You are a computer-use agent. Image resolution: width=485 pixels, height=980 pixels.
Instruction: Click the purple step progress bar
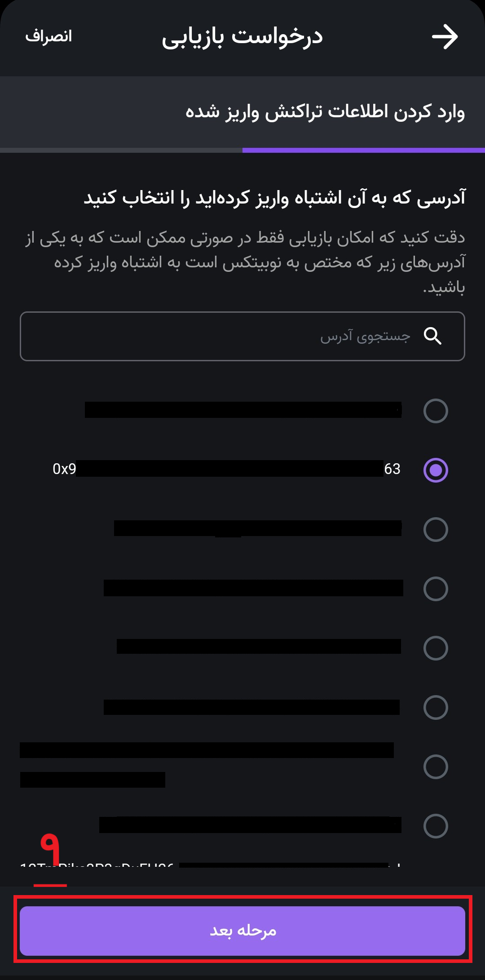(364, 150)
